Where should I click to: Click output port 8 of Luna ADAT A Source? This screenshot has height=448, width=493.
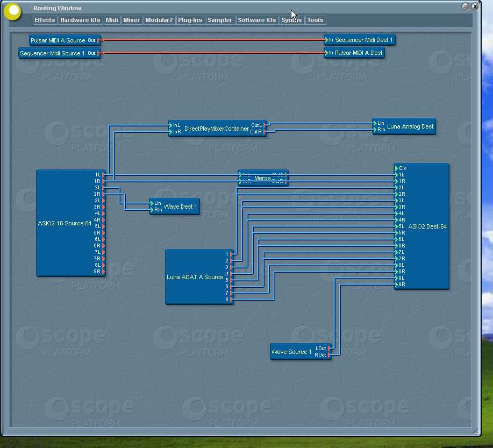coord(231,300)
